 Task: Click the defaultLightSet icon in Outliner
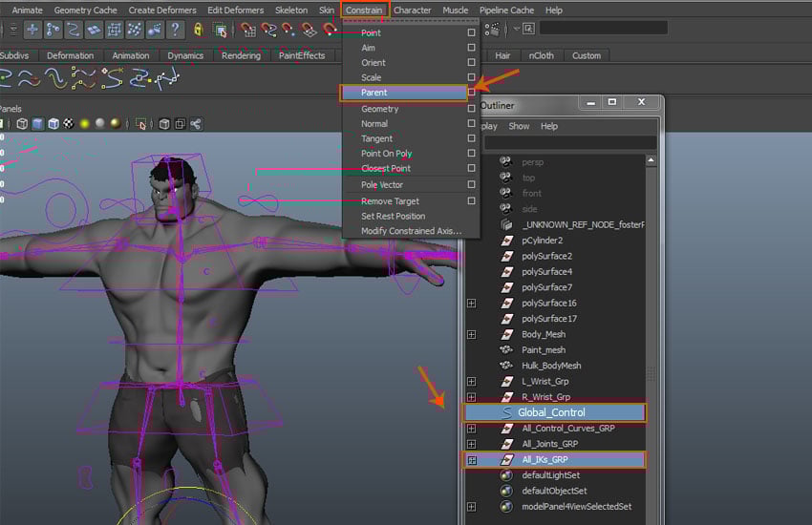pos(507,475)
